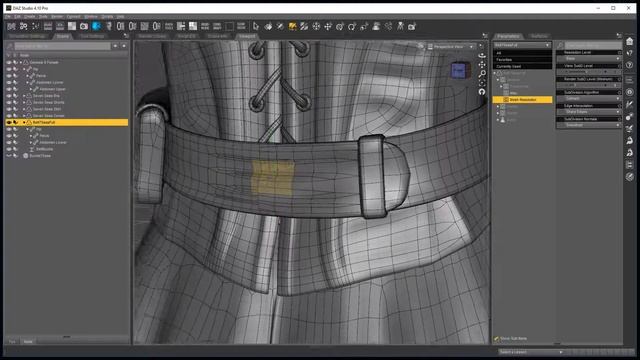Expand the Seven Seas Corset node
The height and width of the screenshot is (360, 640).
pyautogui.click(x=24, y=116)
